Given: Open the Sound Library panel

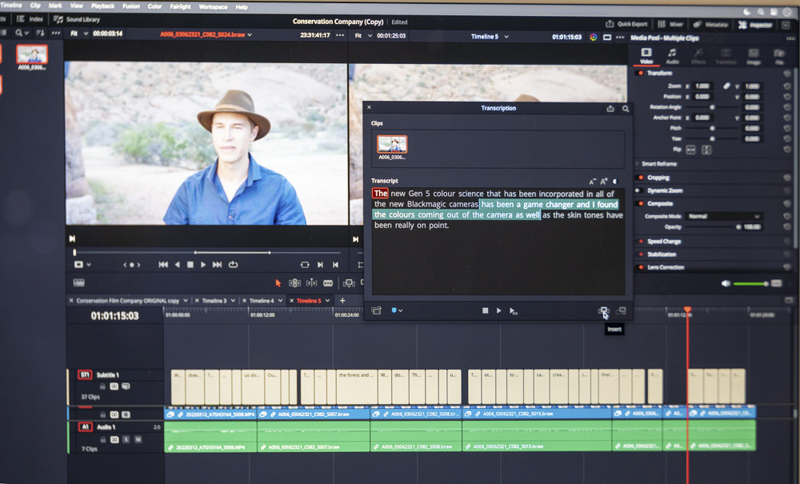Looking at the screenshot, I should click(x=77, y=19).
